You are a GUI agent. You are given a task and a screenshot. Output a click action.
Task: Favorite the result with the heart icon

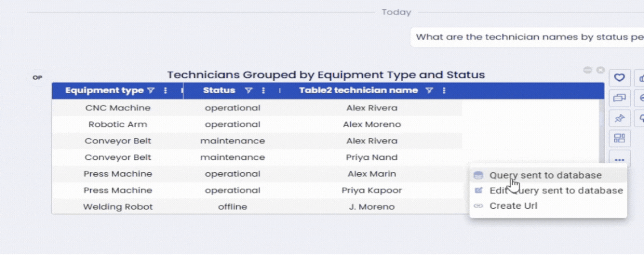pyautogui.click(x=619, y=78)
